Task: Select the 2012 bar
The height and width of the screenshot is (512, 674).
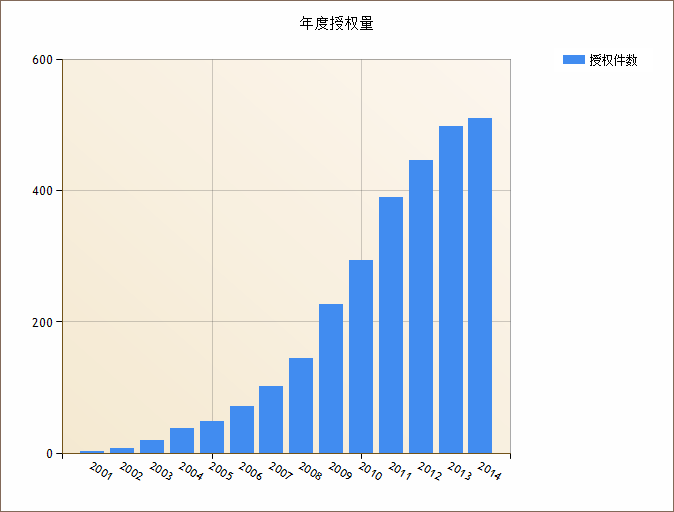Action: [421, 307]
